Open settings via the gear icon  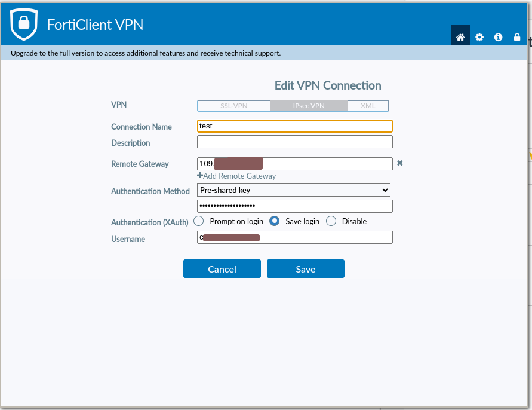coord(479,37)
